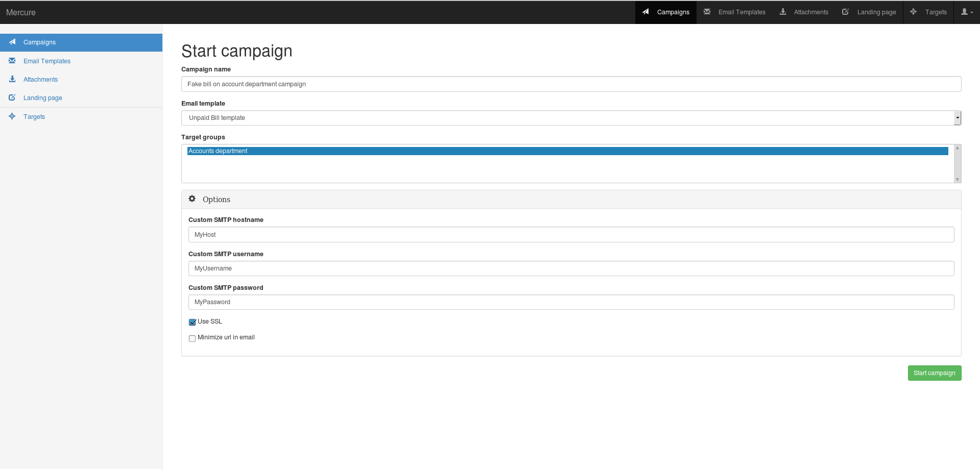Viewport: 980px width, 469px height.
Task: Focus the Campaign name input field
Action: 571,84
